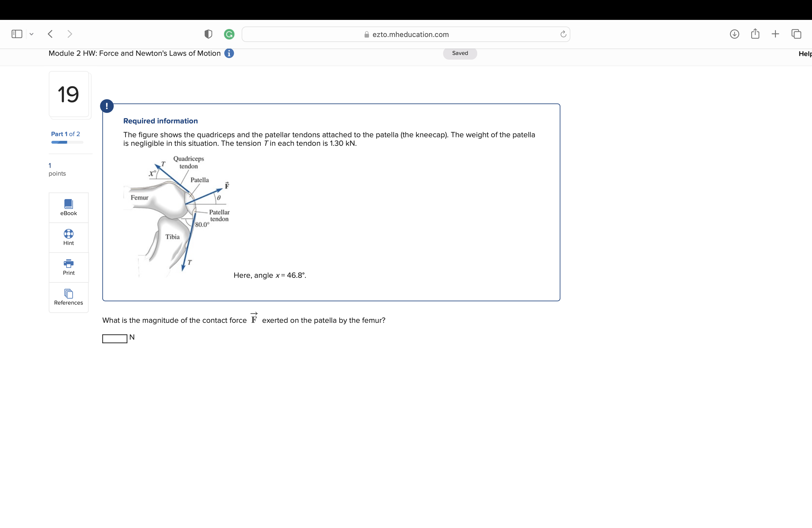Click the Part 1 of 2 progress bar
812x528 pixels.
[67, 142]
